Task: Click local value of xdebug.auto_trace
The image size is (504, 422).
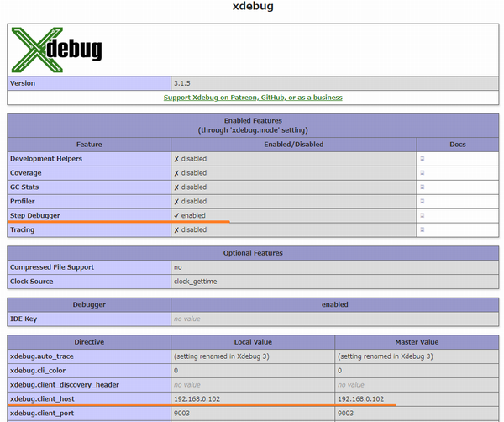Action: tap(222, 356)
